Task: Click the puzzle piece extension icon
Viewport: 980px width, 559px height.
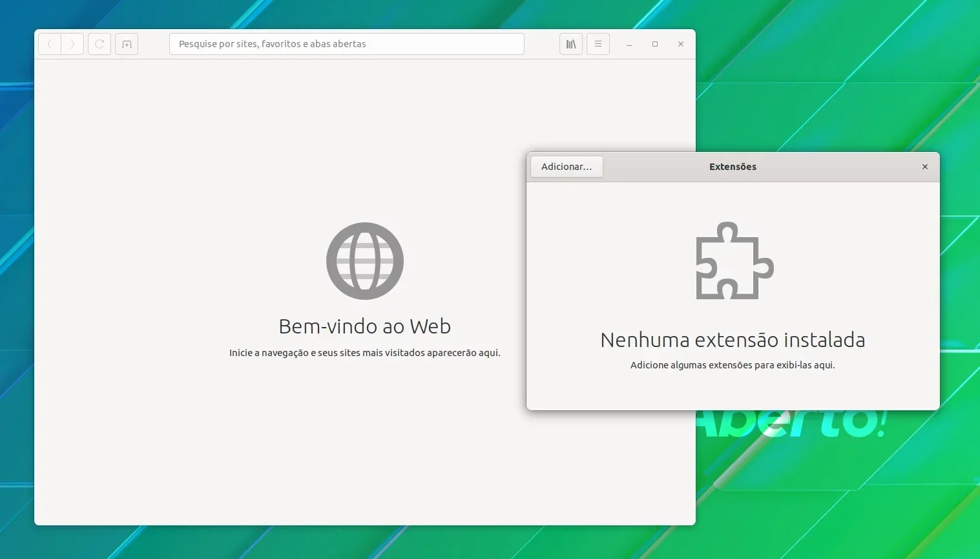Action: (x=735, y=260)
